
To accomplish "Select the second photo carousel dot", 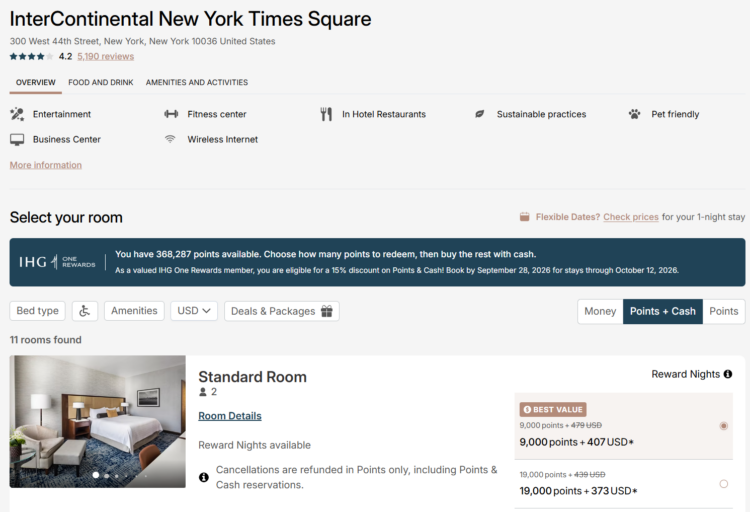I will (x=107, y=476).
